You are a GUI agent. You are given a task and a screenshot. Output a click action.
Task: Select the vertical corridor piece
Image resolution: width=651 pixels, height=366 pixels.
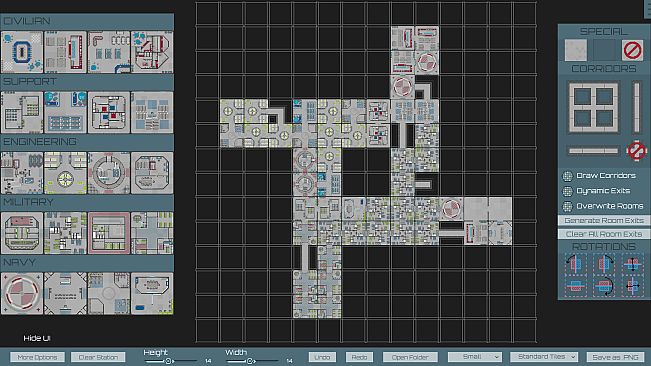tap(636, 107)
